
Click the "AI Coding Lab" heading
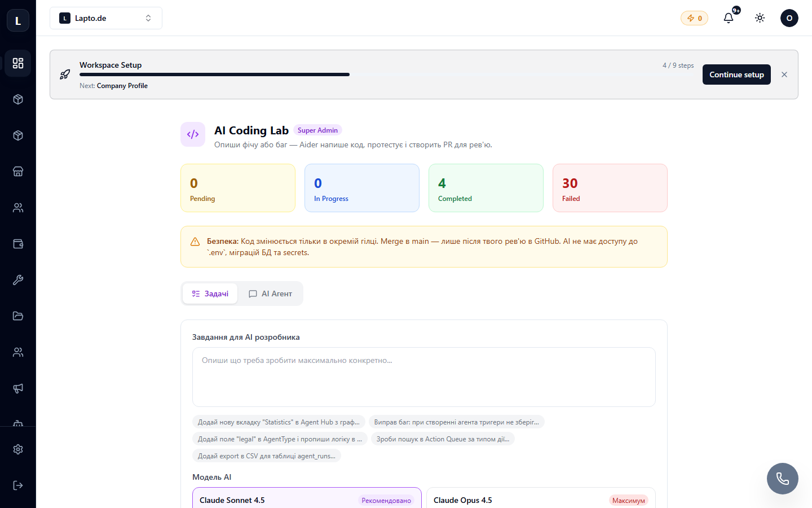251,130
